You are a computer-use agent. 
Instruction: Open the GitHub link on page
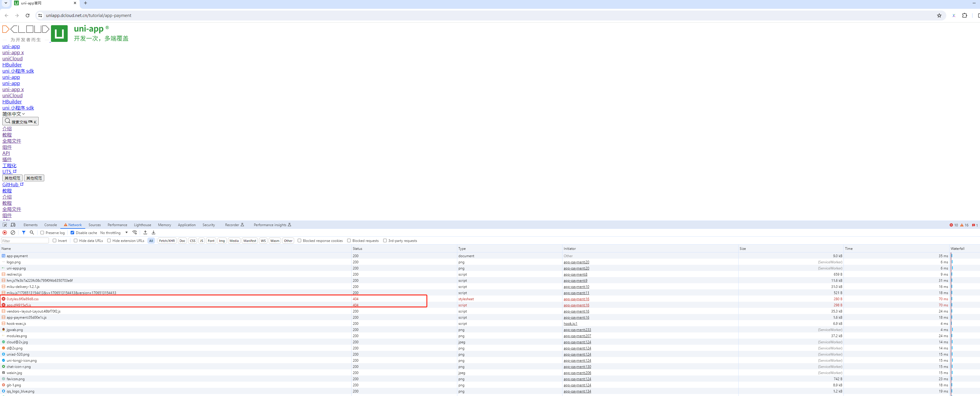[x=13, y=185]
